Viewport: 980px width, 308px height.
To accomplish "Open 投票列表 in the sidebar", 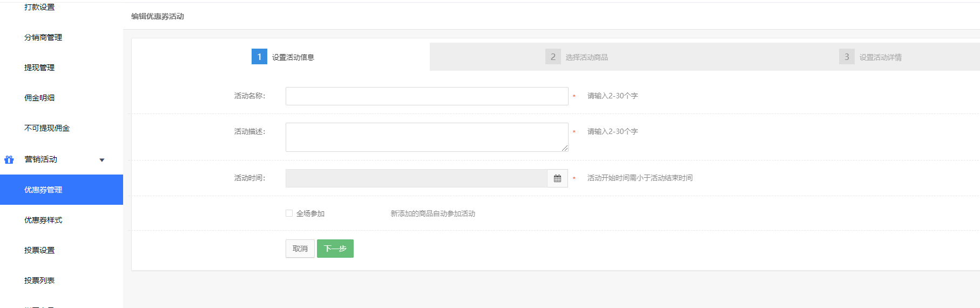I will [39, 280].
